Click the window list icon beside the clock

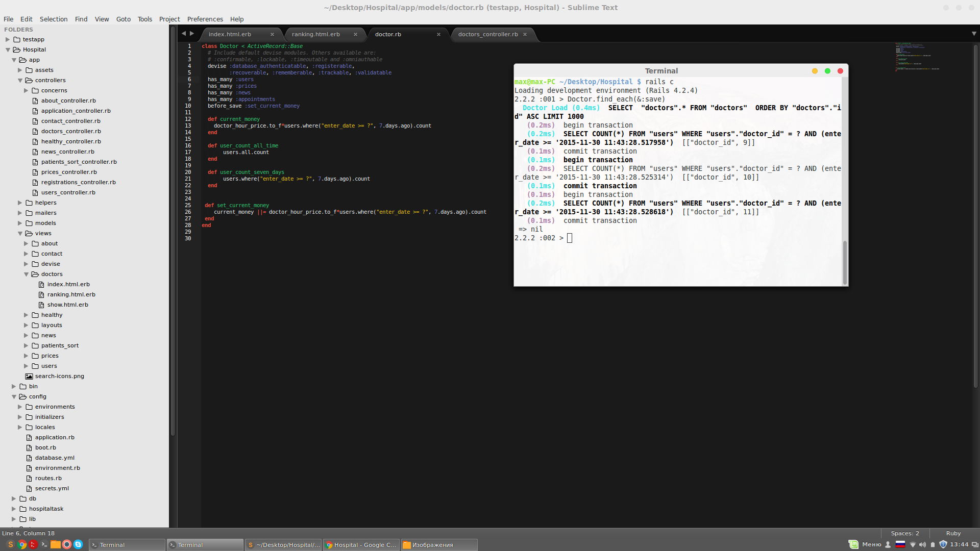click(x=974, y=544)
